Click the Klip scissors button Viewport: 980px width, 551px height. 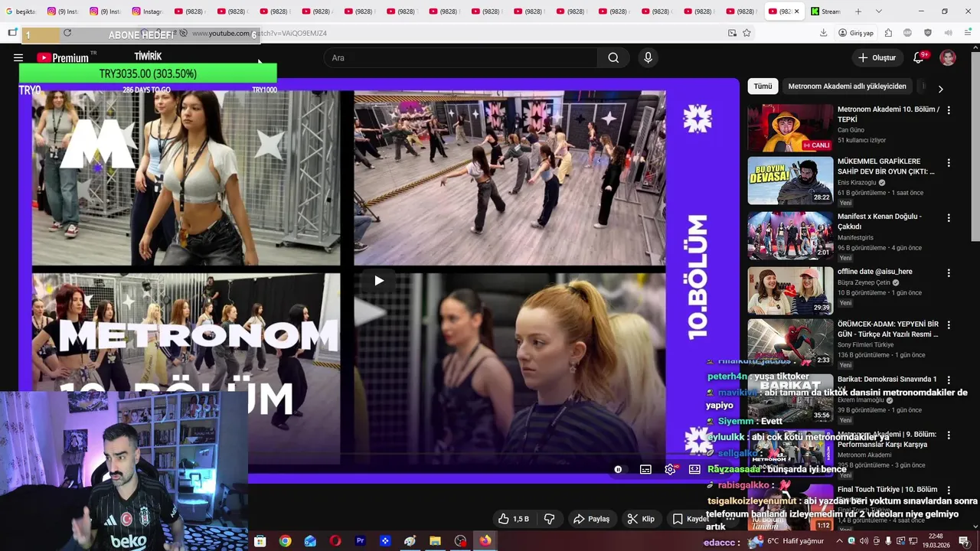click(x=641, y=519)
